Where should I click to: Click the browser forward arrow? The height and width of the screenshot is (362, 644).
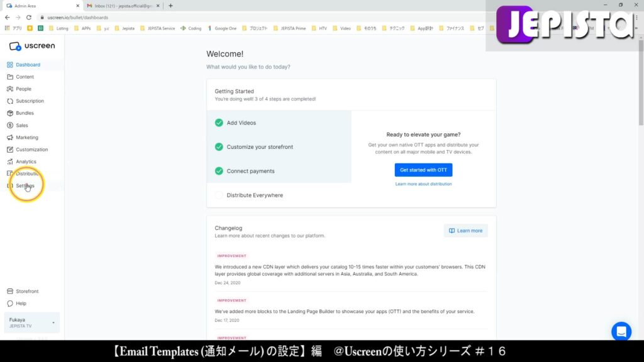(18, 18)
